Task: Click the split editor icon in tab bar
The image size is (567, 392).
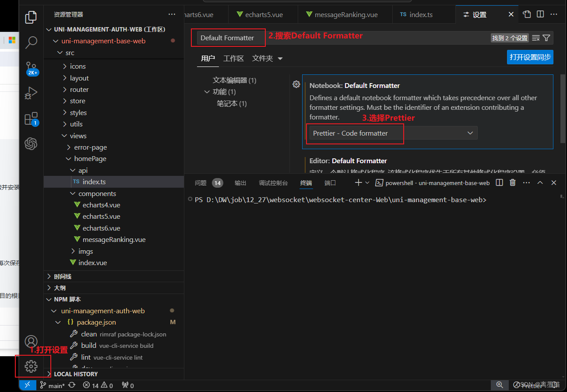Action: (540, 14)
